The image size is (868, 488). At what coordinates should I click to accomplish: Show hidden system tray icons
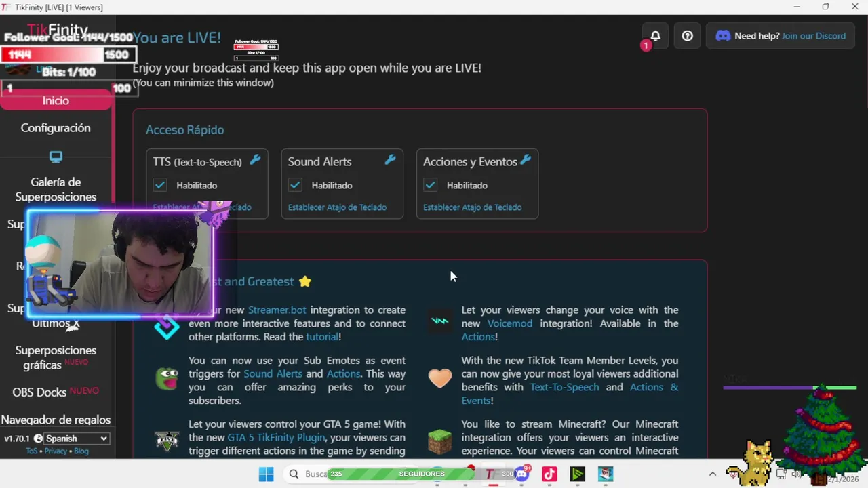coord(712,474)
